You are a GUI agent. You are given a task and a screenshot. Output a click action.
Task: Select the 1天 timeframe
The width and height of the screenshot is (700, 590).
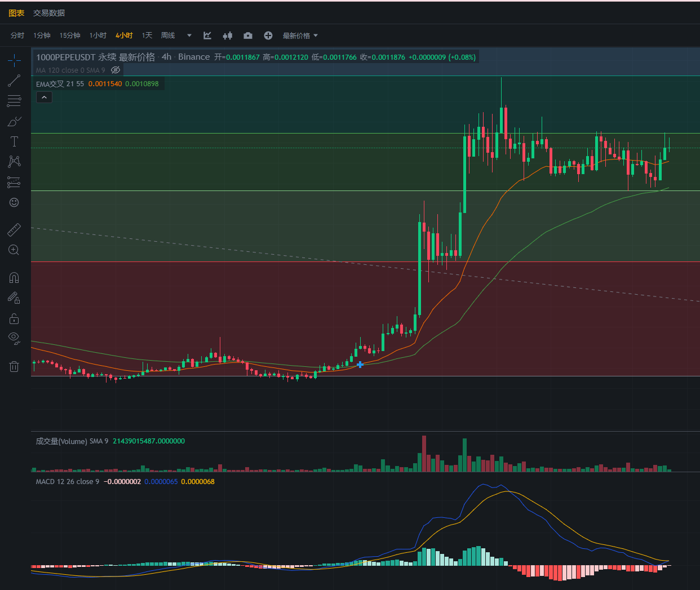coord(147,36)
